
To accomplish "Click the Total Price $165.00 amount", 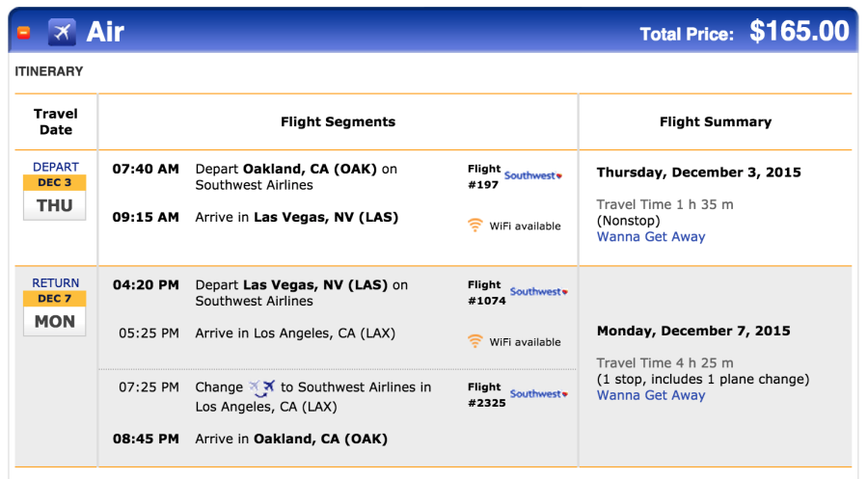I will pos(800,31).
